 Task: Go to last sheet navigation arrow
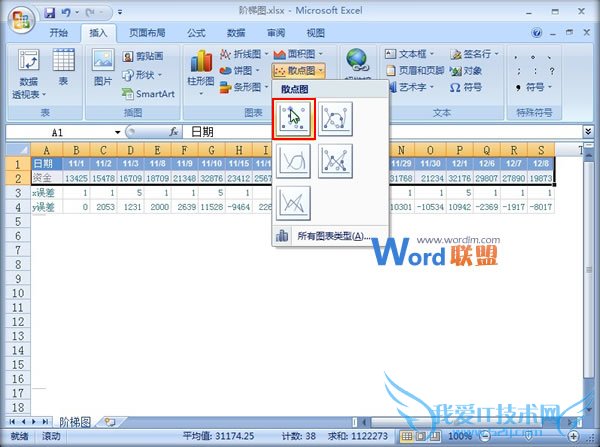click(45, 422)
